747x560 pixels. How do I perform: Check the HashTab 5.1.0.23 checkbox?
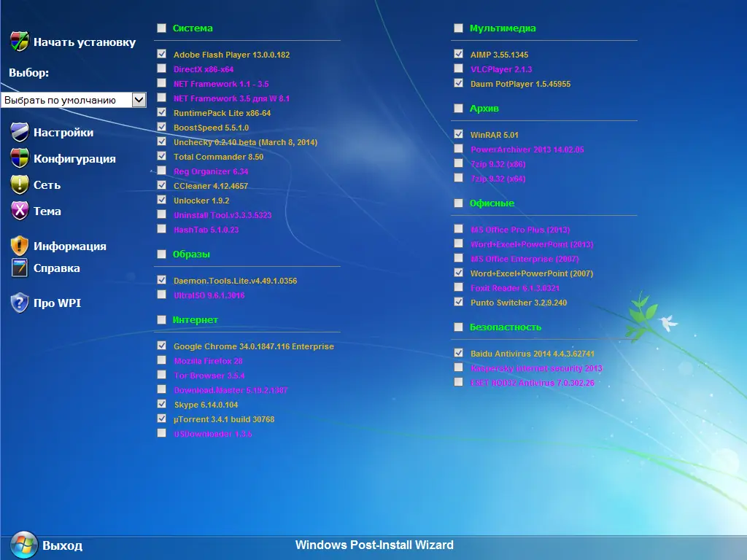(x=161, y=229)
